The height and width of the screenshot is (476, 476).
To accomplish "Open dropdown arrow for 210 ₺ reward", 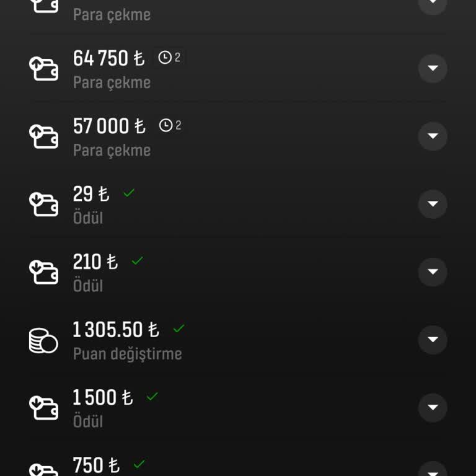I will pos(433,271).
